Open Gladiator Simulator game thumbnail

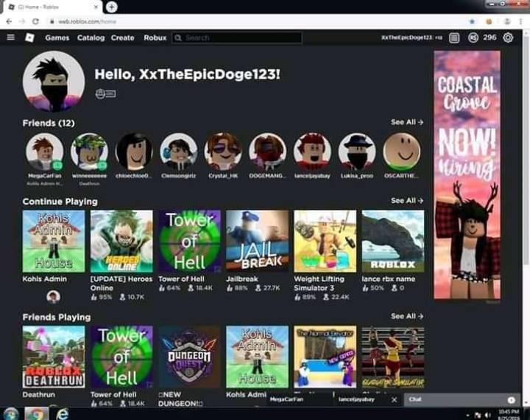pos(393,357)
